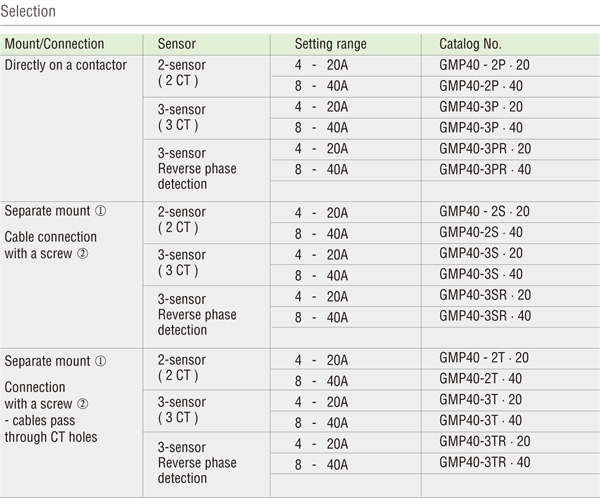Click the Sensor column header

pyautogui.click(x=176, y=45)
